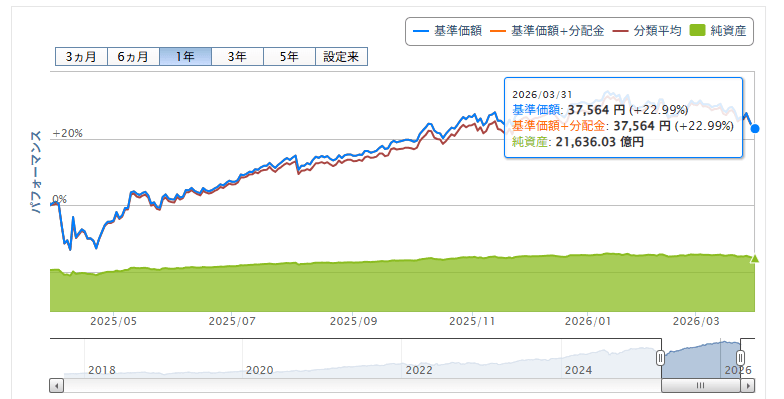
Task: Click the 2026/03 axis label
Action: 696,321
